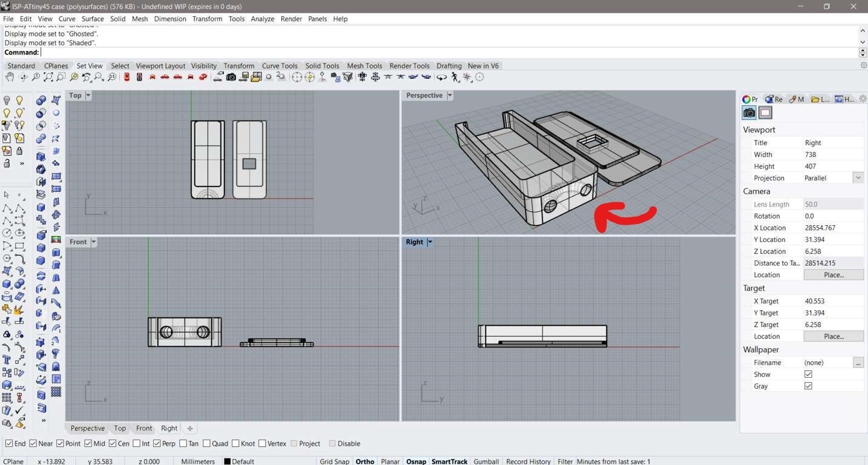Open the Analyze menu
The image size is (868, 465).
262,19
